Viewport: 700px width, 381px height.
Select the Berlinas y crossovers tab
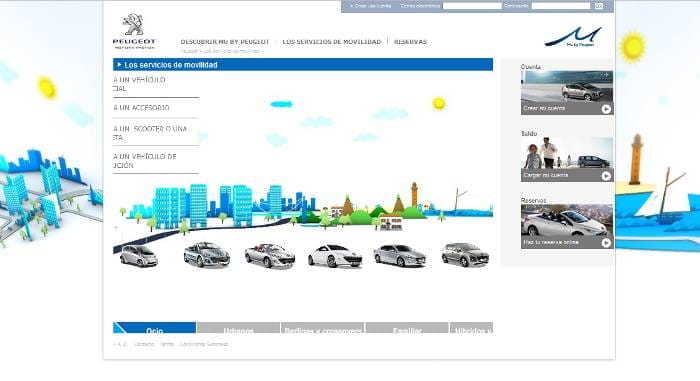coord(323,328)
